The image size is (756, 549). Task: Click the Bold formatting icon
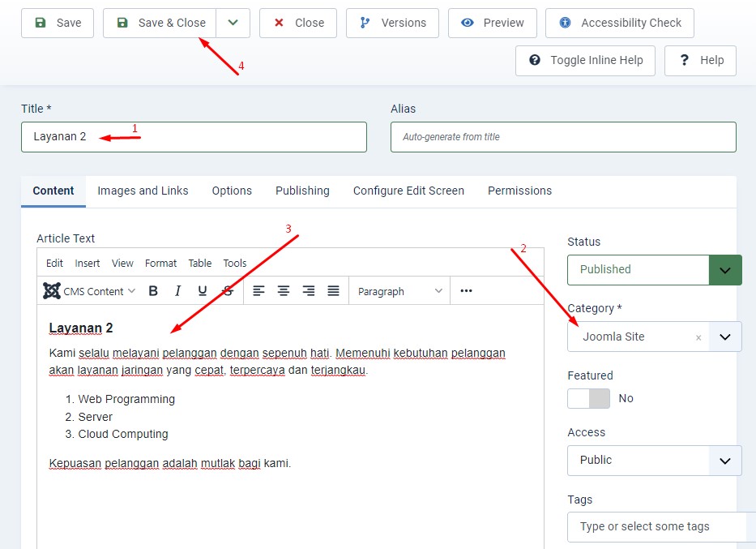[153, 291]
